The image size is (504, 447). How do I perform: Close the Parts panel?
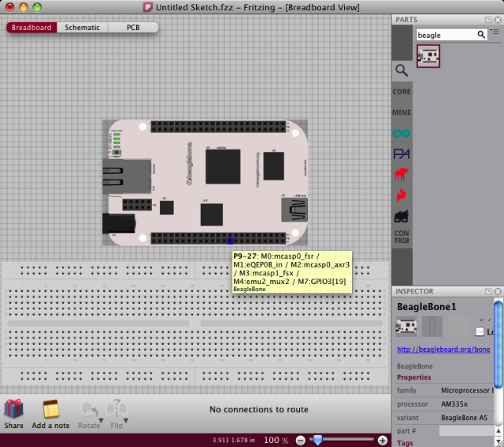498,20
